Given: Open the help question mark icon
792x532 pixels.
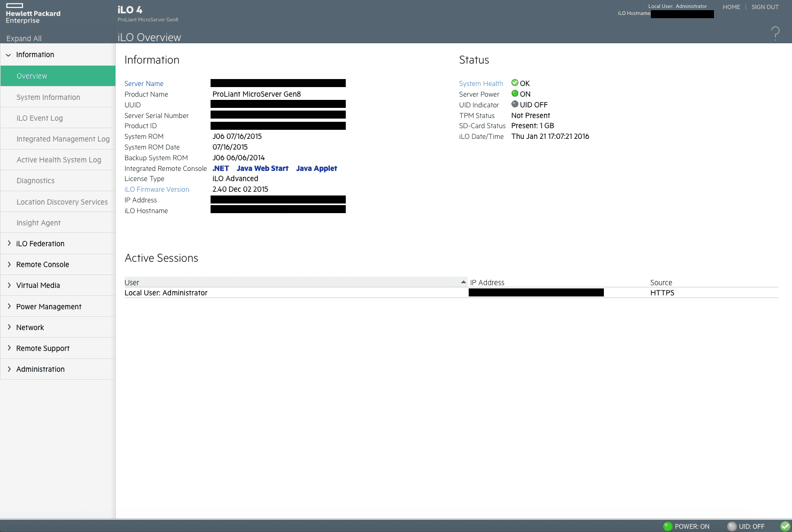Looking at the screenshot, I should 775,34.
